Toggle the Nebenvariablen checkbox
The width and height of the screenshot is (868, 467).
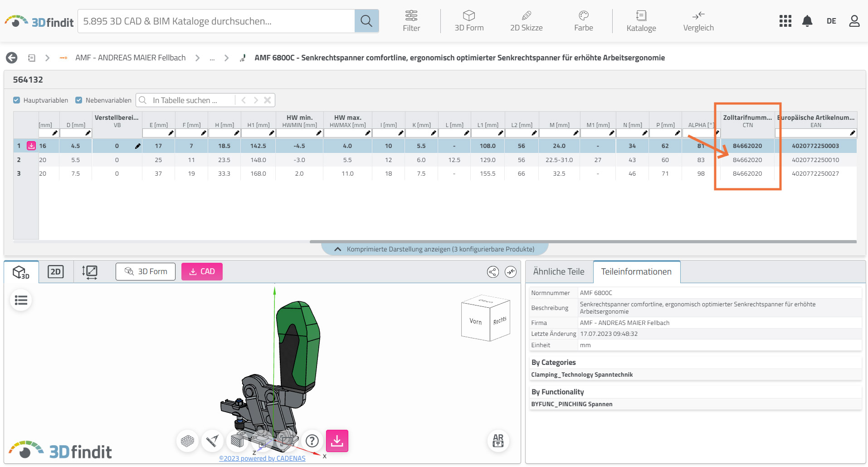(79, 100)
